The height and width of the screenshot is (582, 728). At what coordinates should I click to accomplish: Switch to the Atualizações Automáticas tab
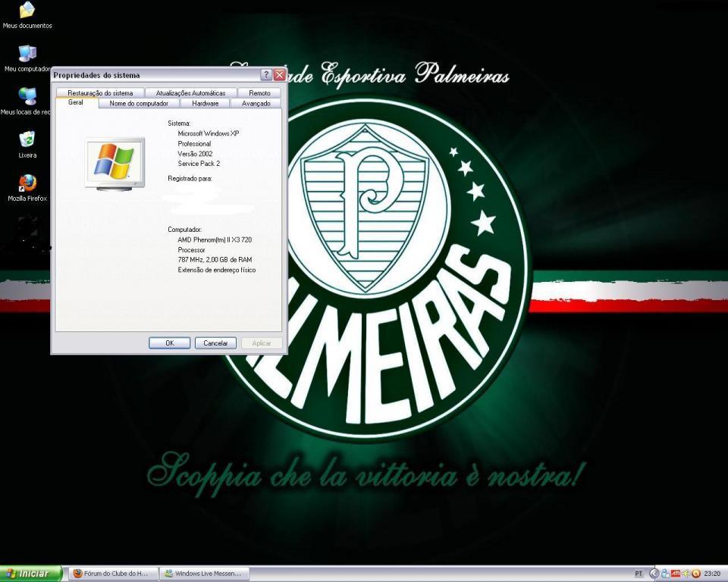[x=190, y=92]
